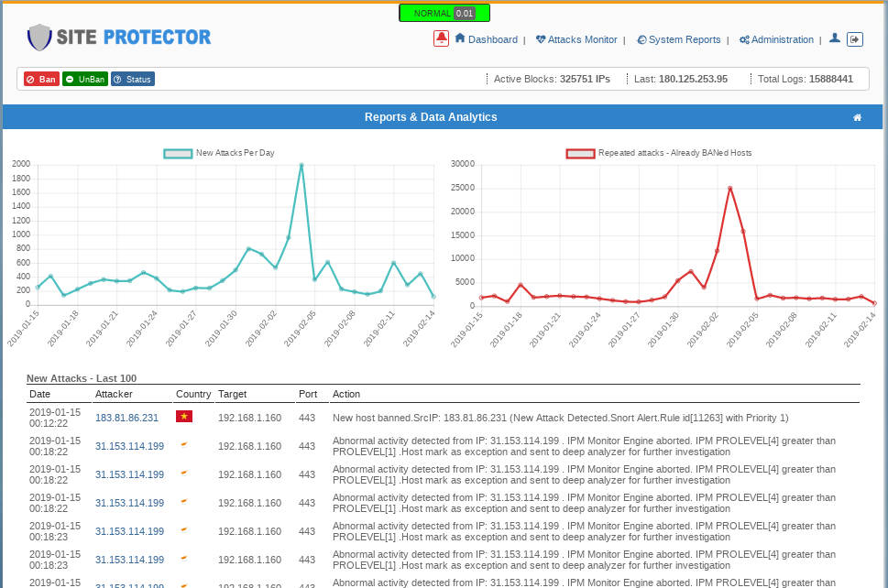Click the Target column header

click(x=232, y=394)
